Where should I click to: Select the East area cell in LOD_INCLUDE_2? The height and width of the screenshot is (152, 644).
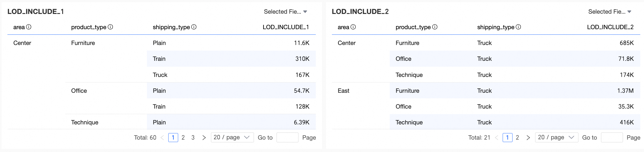point(343,91)
